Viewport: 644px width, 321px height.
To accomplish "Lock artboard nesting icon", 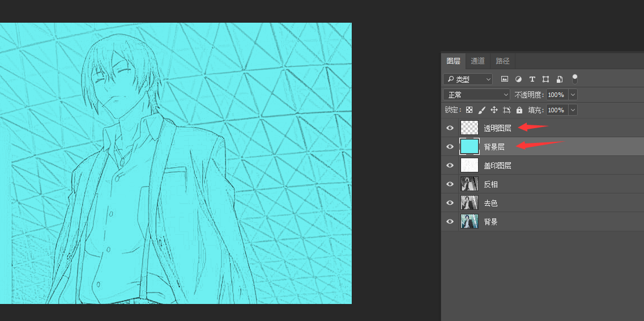I will (507, 110).
